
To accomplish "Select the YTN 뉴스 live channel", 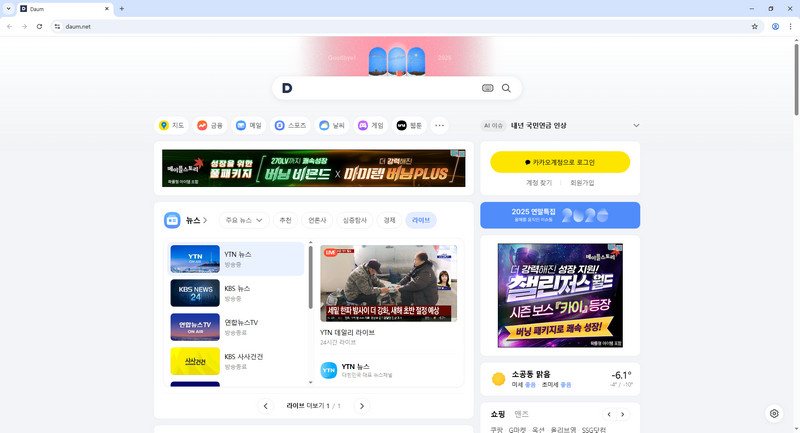I will click(x=236, y=259).
